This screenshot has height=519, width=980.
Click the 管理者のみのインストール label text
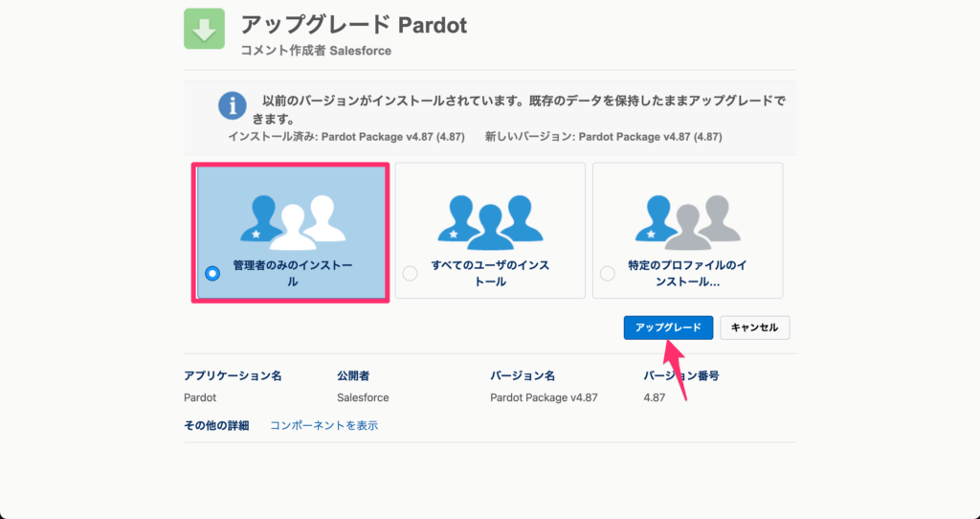coord(293,273)
